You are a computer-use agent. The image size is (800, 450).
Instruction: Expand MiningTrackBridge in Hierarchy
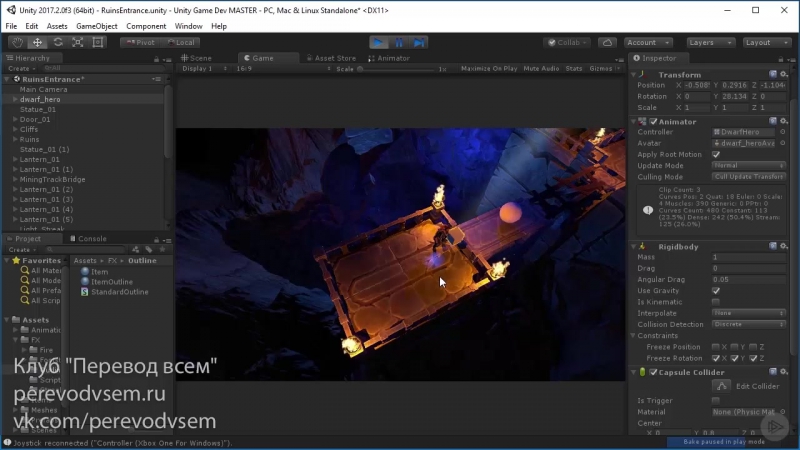coord(15,180)
